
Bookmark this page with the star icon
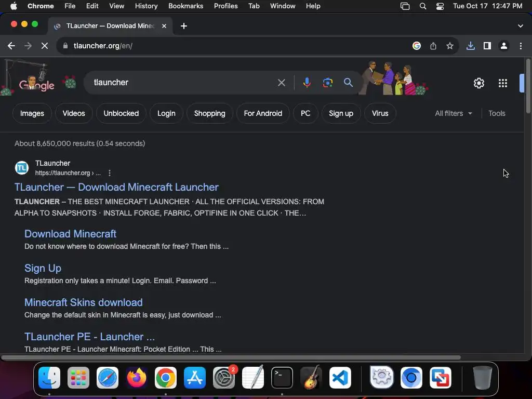pos(450,46)
